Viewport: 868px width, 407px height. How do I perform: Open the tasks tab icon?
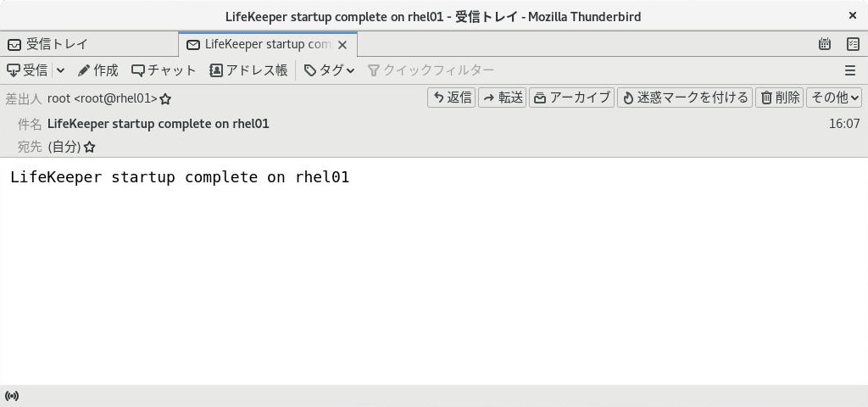853,44
